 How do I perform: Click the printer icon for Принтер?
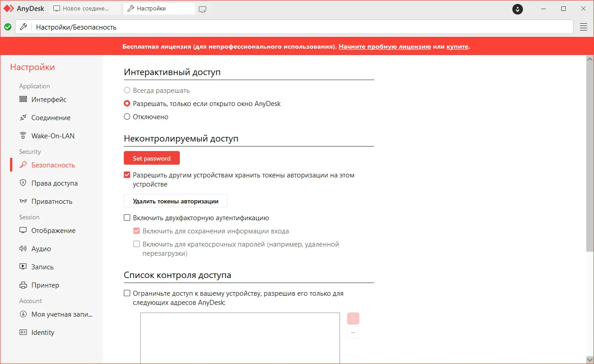pyautogui.click(x=23, y=285)
